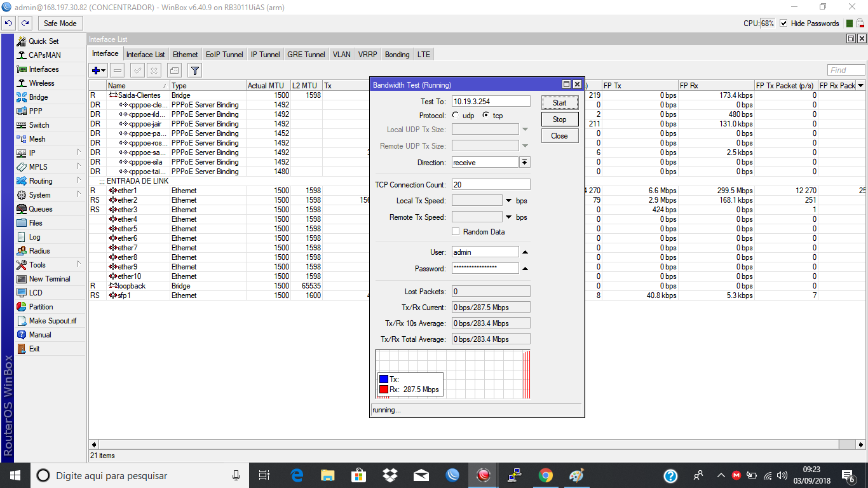This screenshot has width=868, height=488.
Task: Click the Undo arrow icon in toolbar
Action: pos(9,23)
